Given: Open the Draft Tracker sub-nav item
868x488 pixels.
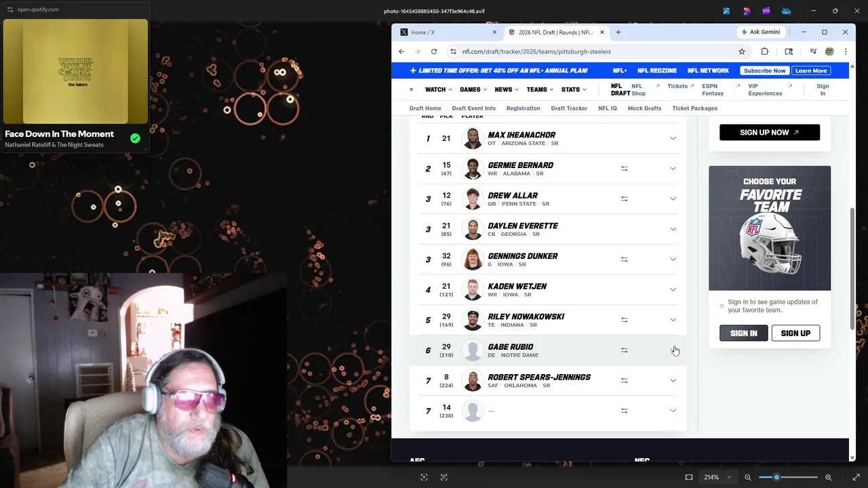Looking at the screenshot, I should tap(569, 108).
